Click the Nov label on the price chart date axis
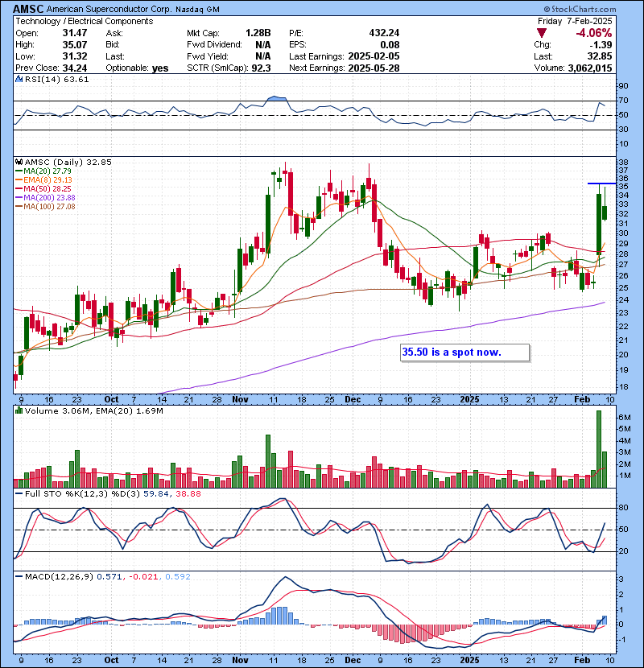The image size is (644, 668). (x=241, y=400)
